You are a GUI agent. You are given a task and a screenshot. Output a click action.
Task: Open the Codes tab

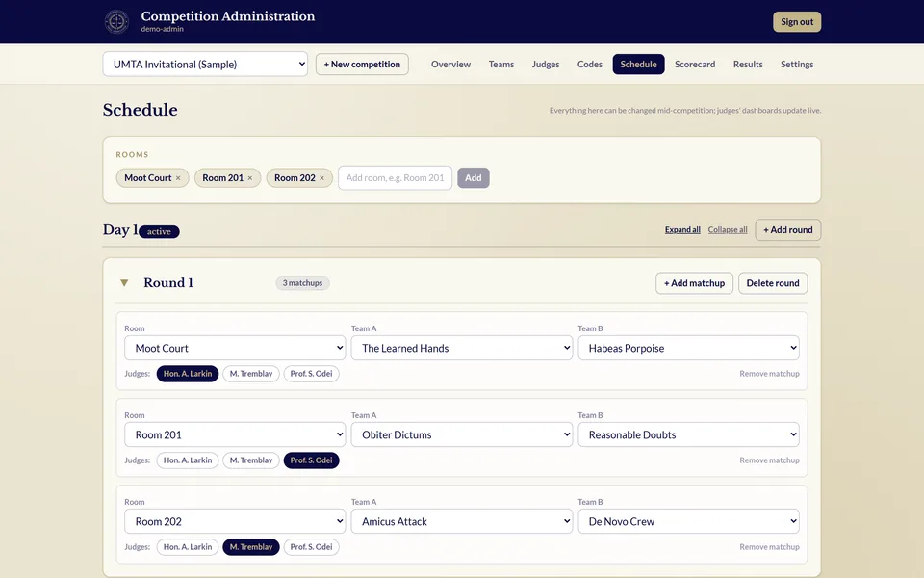tap(590, 65)
